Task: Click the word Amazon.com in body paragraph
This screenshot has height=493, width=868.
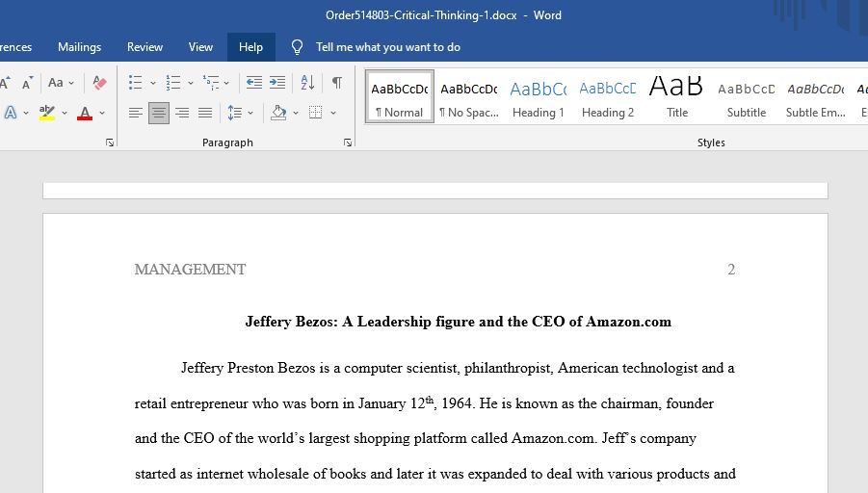Action: point(552,438)
